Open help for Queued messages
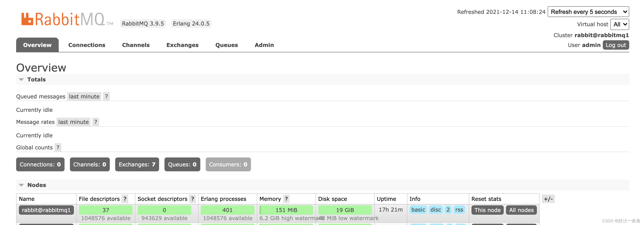Viewport: 644px width, 225px height. point(106,96)
